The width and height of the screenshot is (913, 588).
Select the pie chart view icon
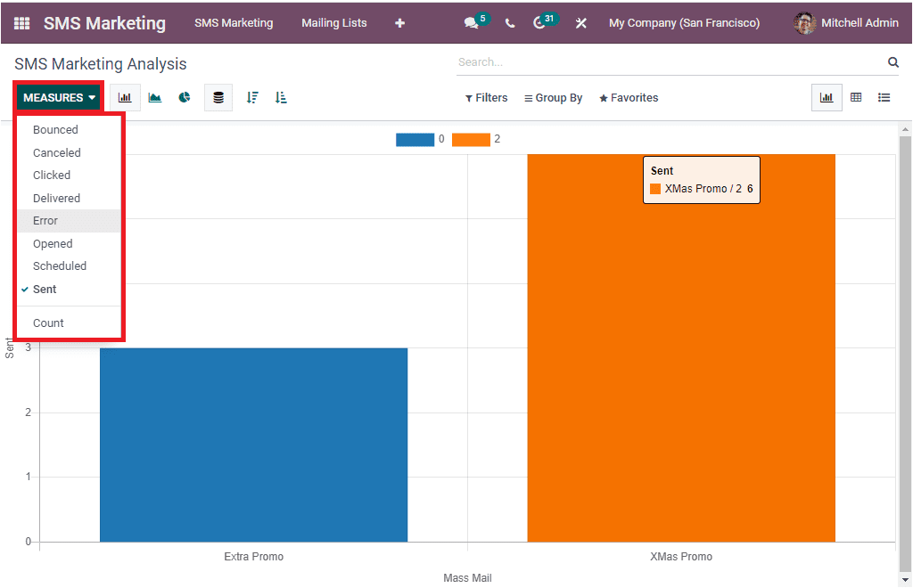coord(185,97)
